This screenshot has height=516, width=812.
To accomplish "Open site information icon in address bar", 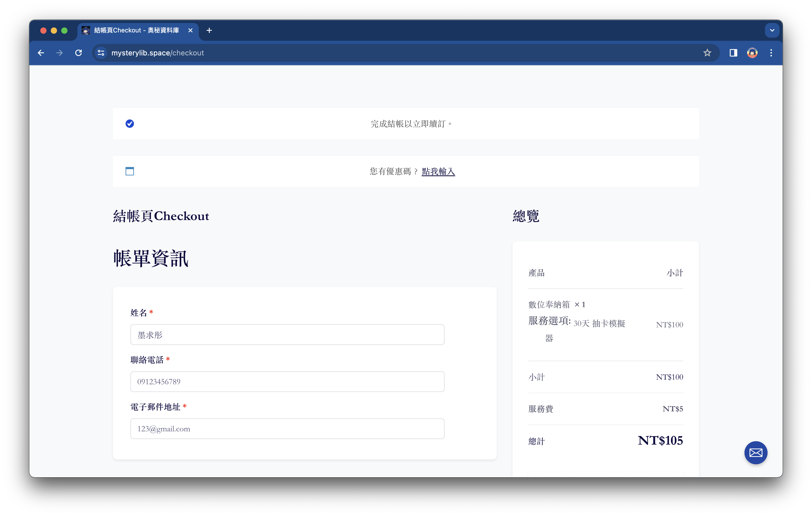I will 101,53.
